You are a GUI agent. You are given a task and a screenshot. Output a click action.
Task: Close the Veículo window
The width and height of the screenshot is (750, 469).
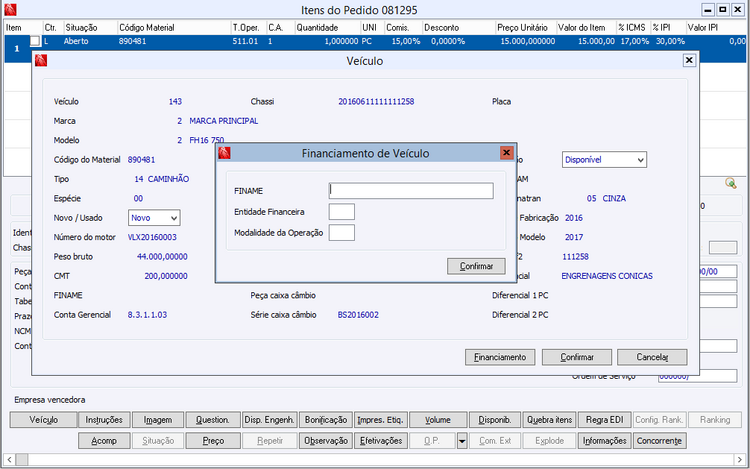coord(689,61)
